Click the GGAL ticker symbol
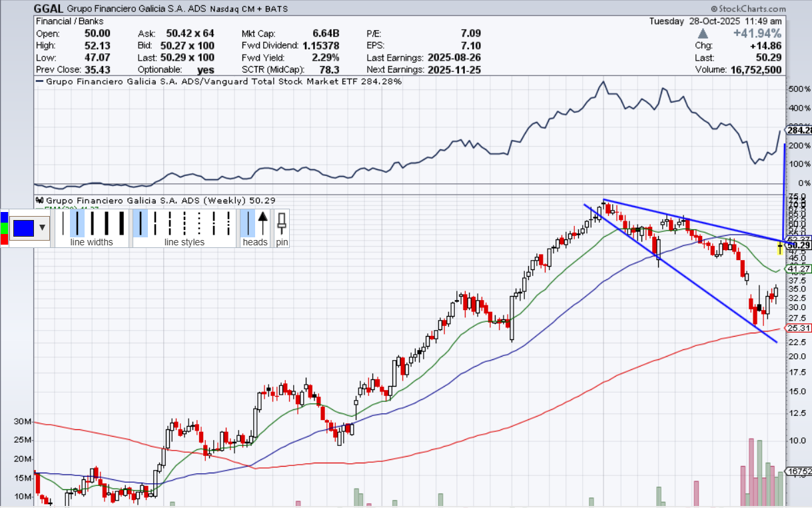812x508 pixels. (49, 9)
